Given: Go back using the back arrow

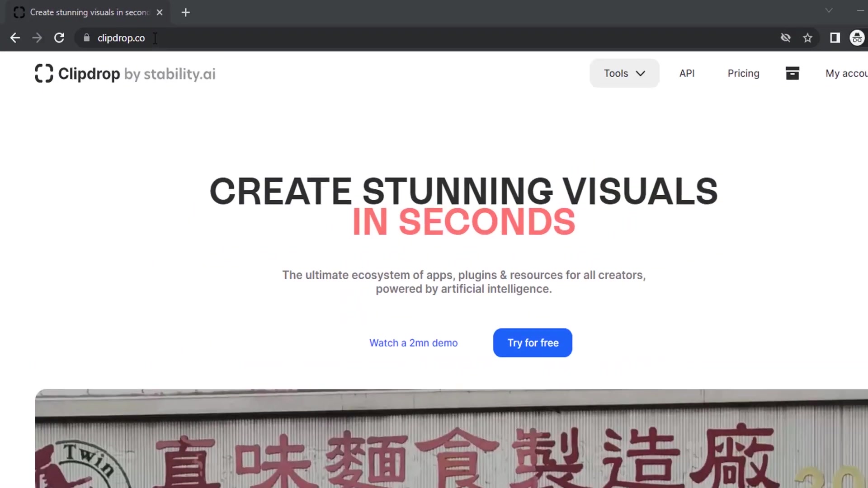Looking at the screenshot, I should 15,38.
